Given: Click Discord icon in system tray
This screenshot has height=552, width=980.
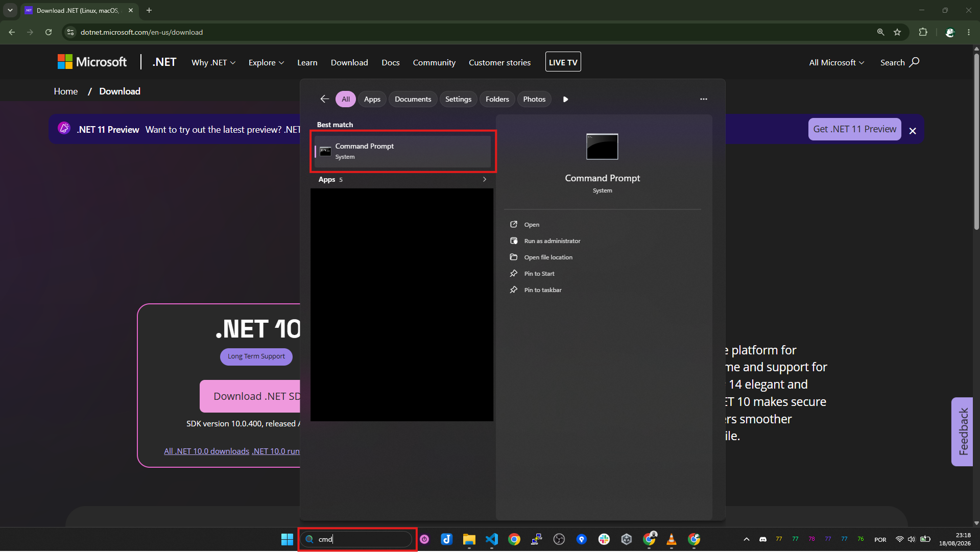Looking at the screenshot, I should [x=762, y=539].
